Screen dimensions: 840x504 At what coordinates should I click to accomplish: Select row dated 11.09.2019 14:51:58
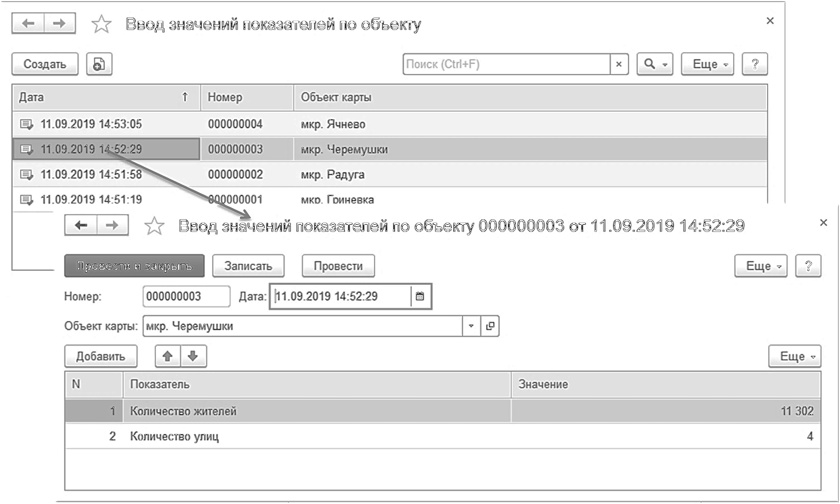coord(390,175)
